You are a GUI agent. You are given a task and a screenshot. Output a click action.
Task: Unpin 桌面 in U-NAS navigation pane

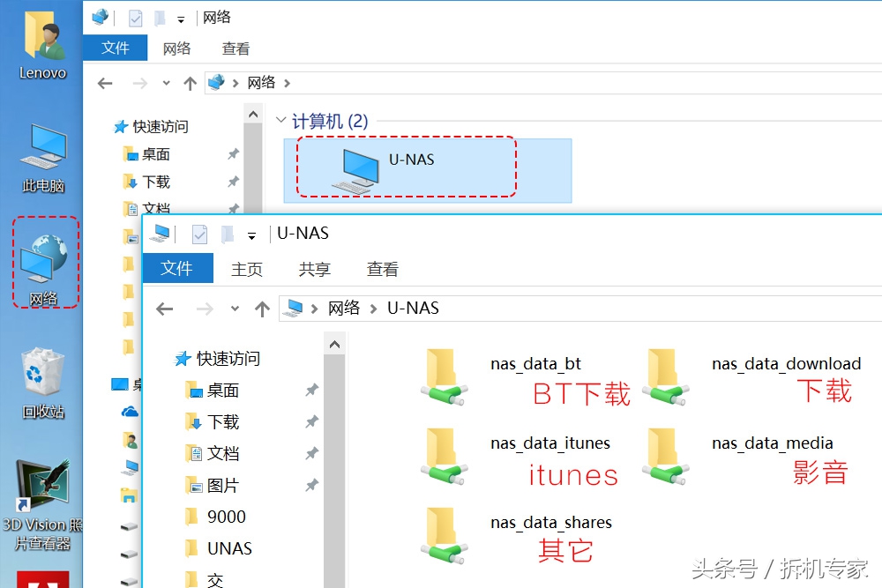click(311, 390)
